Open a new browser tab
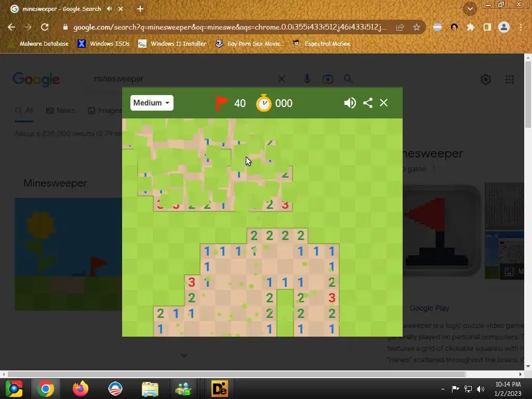 pos(140,9)
